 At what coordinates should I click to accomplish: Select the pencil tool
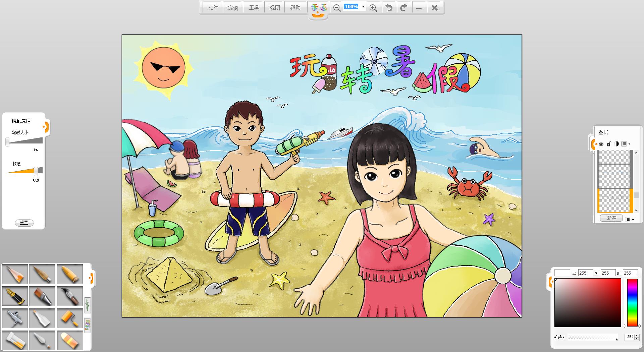tap(15, 274)
